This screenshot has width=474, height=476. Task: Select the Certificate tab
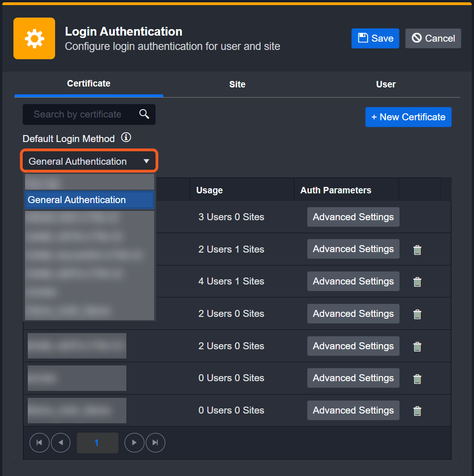pyautogui.click(x=88, y=84)
